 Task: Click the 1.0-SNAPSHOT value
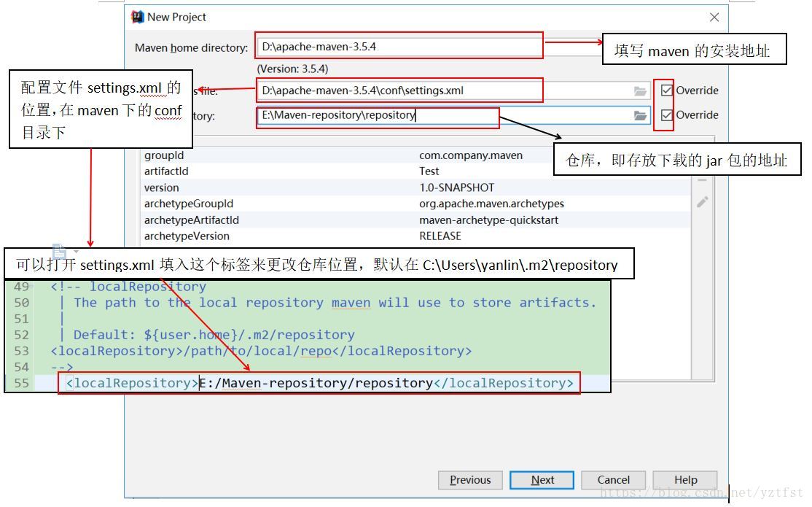click(457, 187)
